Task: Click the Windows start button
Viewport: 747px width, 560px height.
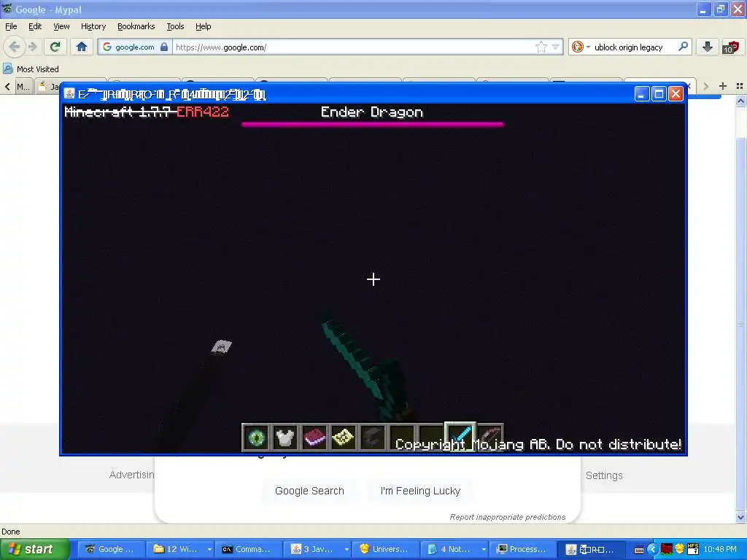Action: click(x=34, y=549)
